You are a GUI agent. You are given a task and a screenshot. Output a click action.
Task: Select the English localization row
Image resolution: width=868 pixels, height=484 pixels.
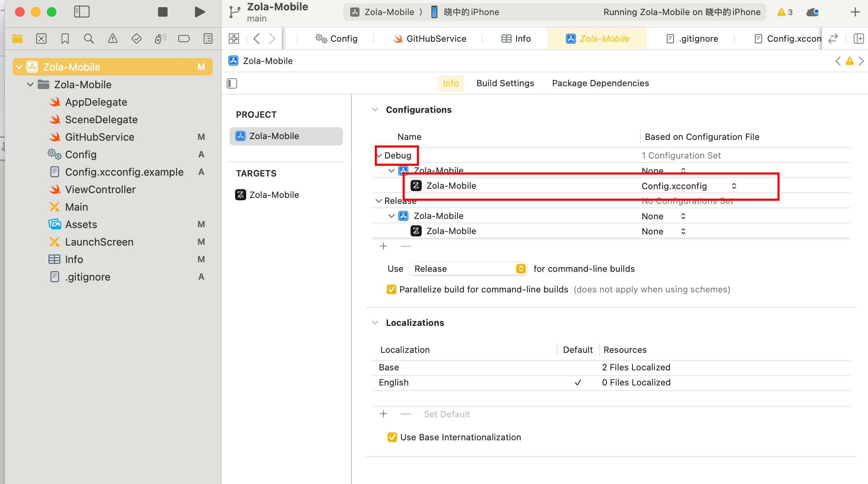point(611,382)
